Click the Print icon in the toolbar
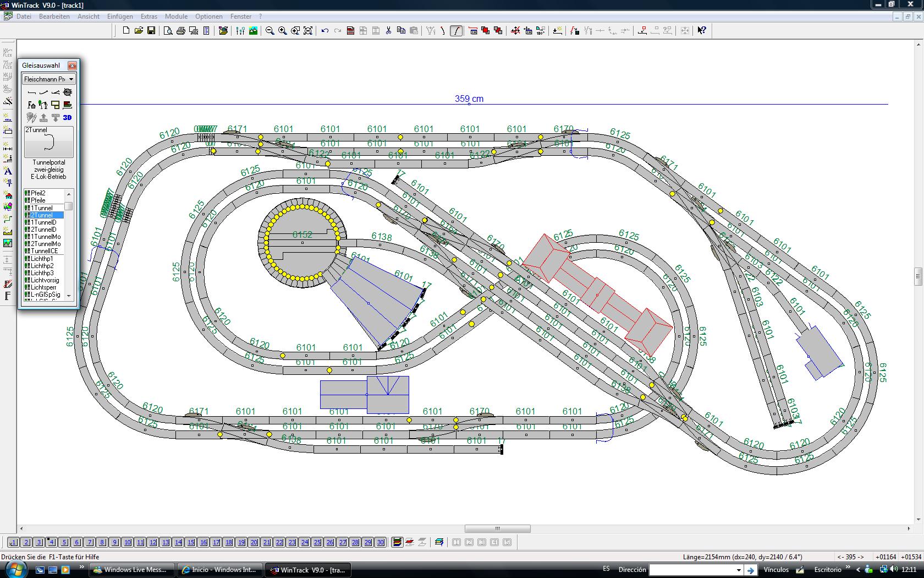924x578 pixels. coord(181,31)
